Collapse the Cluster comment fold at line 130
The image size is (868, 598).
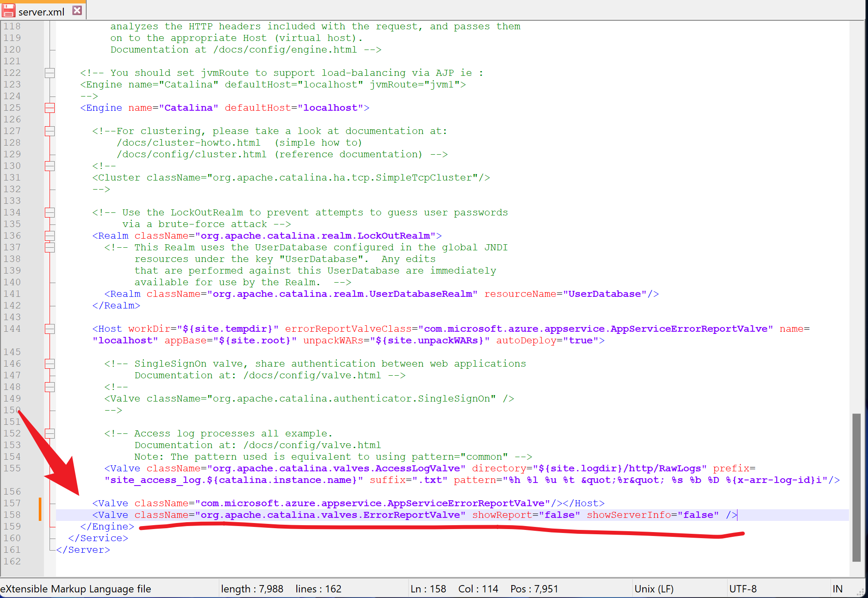click(x=50, y=166)
